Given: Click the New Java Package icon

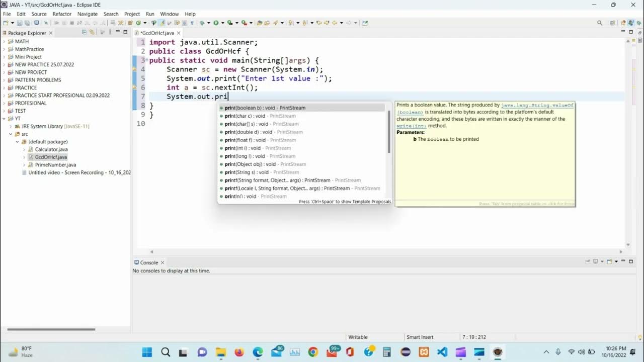Looking at the screenshot, I should coord(130,23).
